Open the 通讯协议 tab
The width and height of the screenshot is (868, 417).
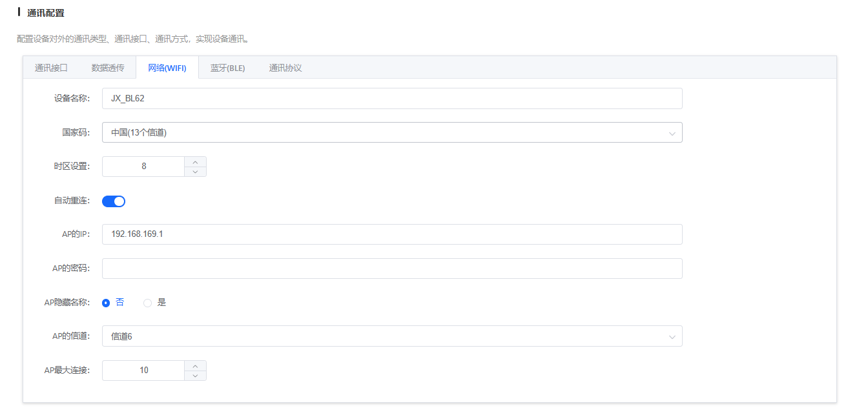pyautogui.click(x=285, y=68)
